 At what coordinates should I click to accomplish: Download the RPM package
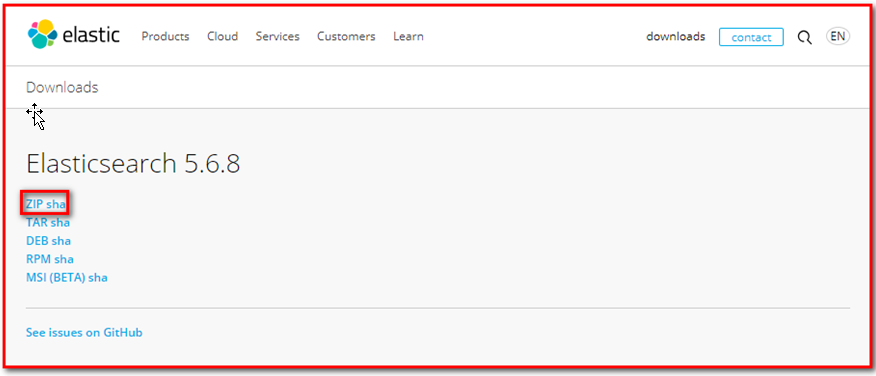(38, 259)
